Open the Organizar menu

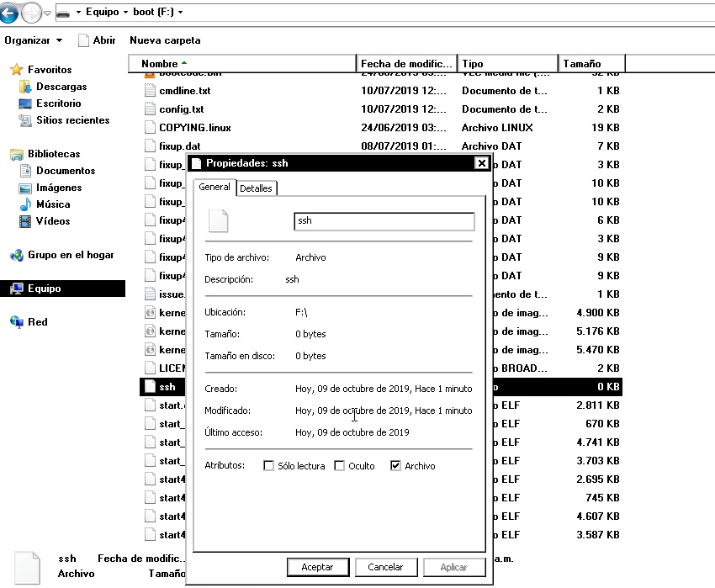click(34, 40)
